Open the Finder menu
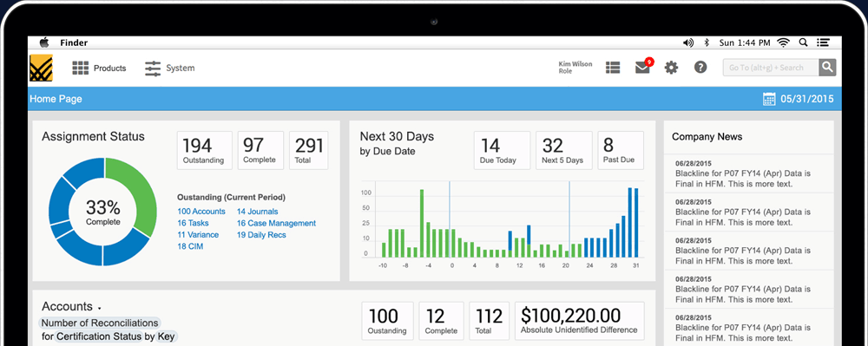The image size is (868, 346). [x=74, y=42]
